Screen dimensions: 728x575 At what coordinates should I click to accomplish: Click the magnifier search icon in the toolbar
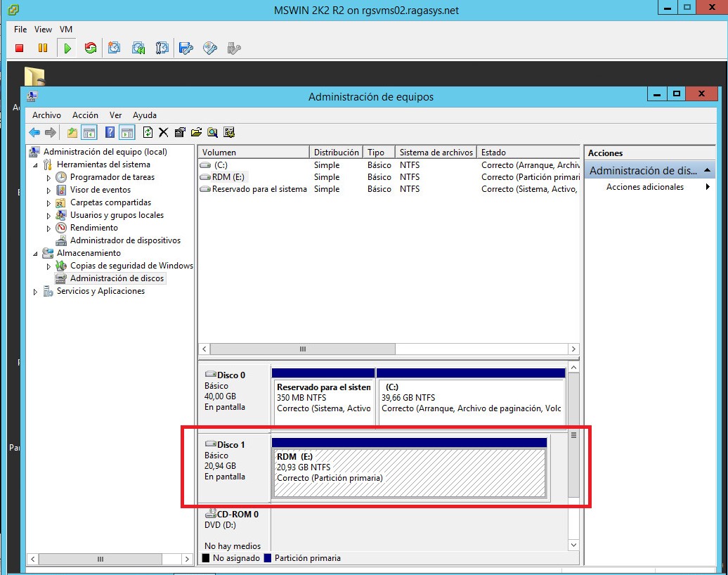coord(212,132)
